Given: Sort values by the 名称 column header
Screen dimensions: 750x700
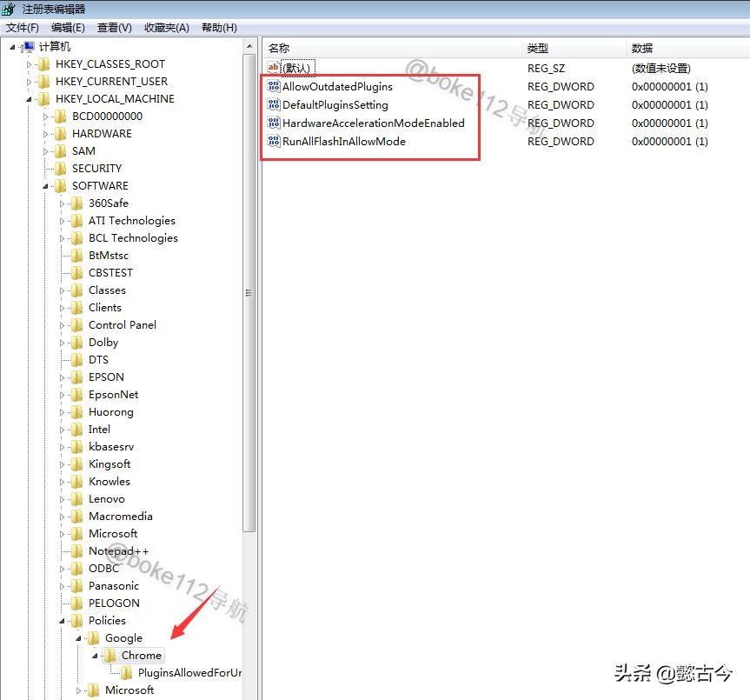Looking at the screenshot, I should 392,49.
